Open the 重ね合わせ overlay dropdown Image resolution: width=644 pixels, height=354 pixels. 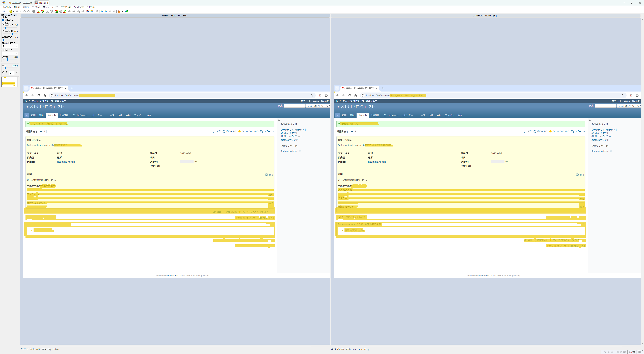coord(10,53)
